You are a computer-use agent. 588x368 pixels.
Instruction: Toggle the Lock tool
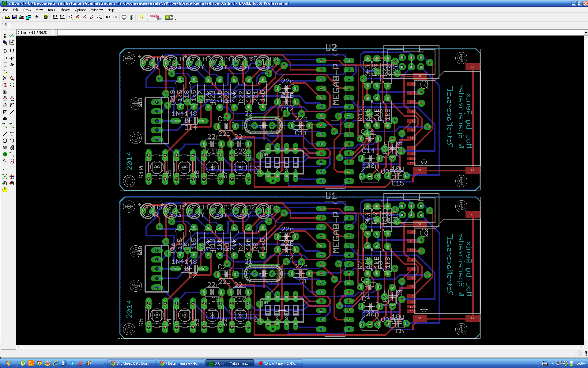(5, 92)
